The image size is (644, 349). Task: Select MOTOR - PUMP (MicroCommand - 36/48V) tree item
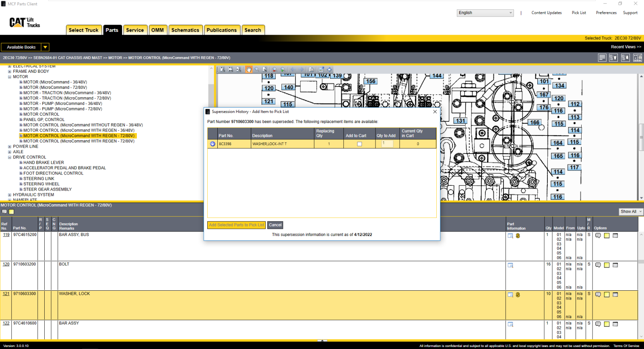click(x=62, y=104)
